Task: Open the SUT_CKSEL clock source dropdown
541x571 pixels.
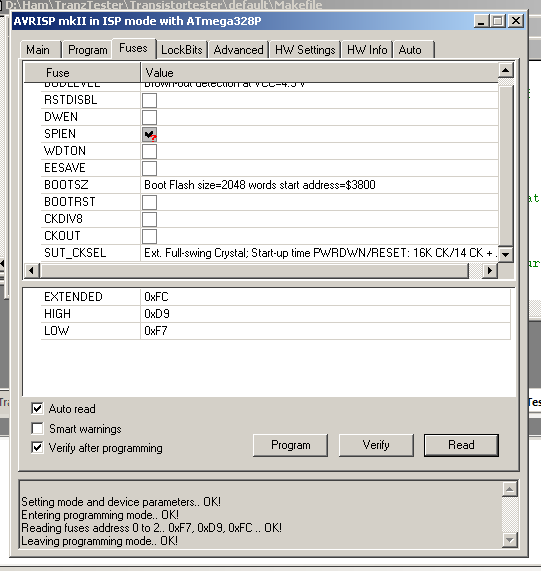Action: [x=319, y=253]
